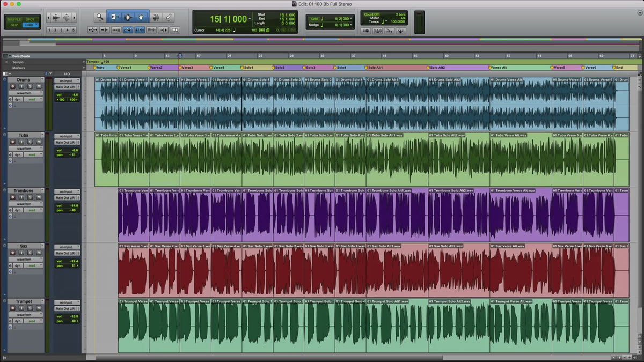
Task: Open the Grid value dropdown
Action: [x=352, y=19]
